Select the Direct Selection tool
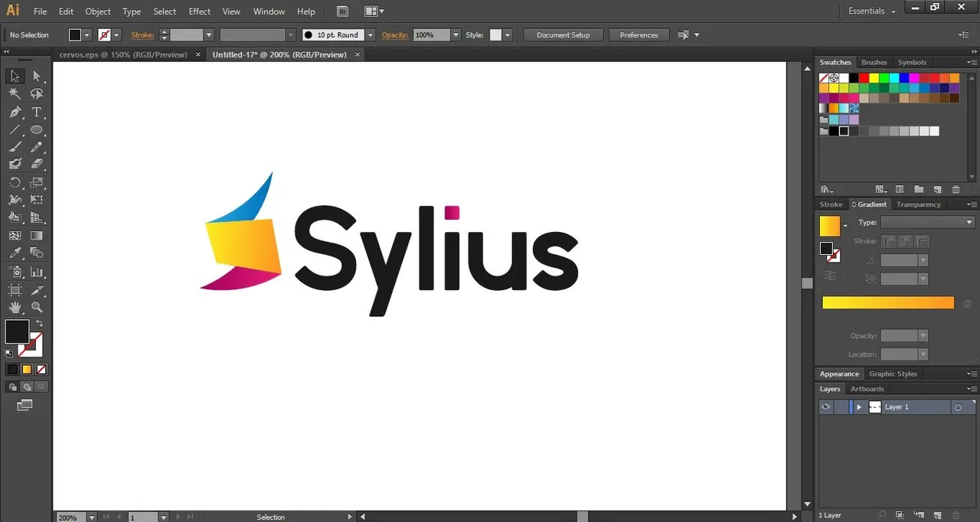Viewport: 980px width, 522px height. [x=37, y=76]
